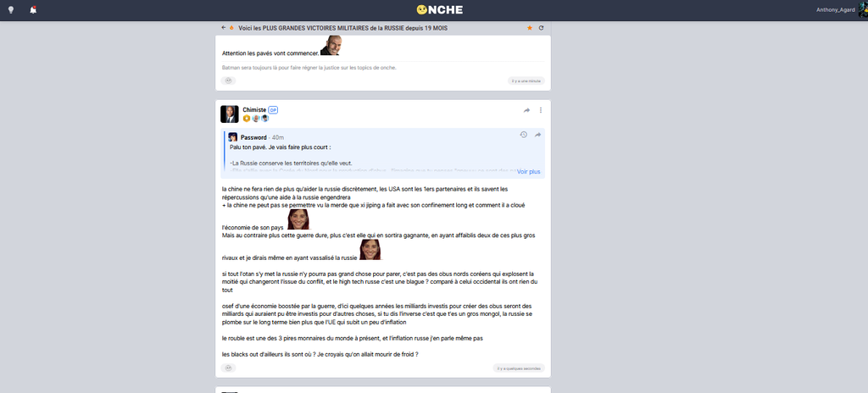Add a reaction to Chimiste's post

228,368
